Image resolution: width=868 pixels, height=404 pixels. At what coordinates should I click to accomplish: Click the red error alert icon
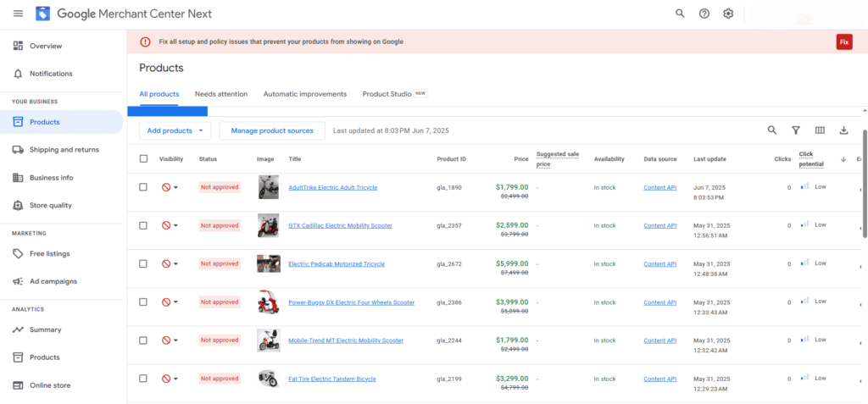click(145, 42)
